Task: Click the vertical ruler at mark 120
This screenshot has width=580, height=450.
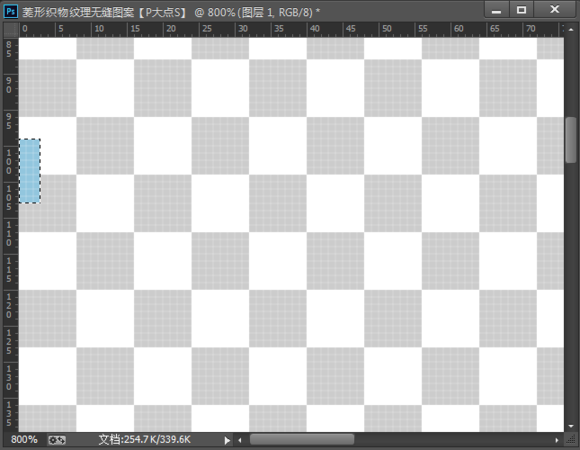Action: (x=9, y=306)
